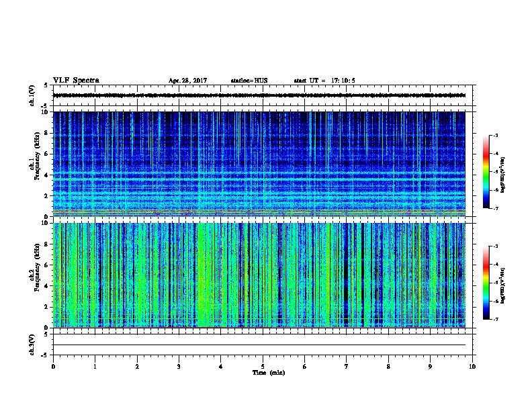Click the ch.1 spectrogram color scale bar
Viewport: 532px width, 411px height.
[486, 172]
